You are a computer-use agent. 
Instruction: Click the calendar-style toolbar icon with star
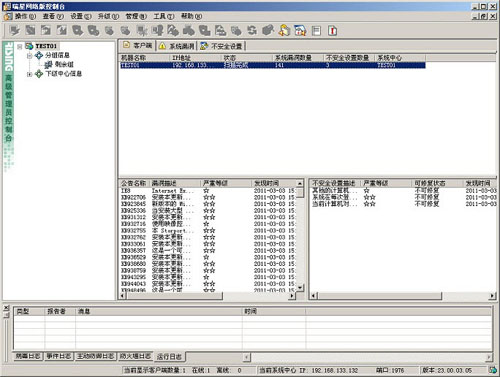pos(300,31)
